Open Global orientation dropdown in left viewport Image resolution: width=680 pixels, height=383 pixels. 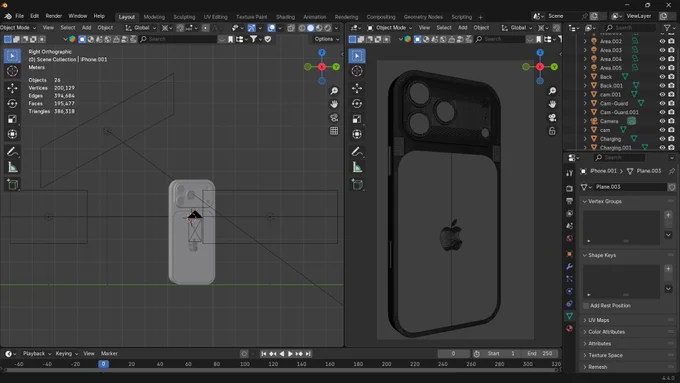141,28
